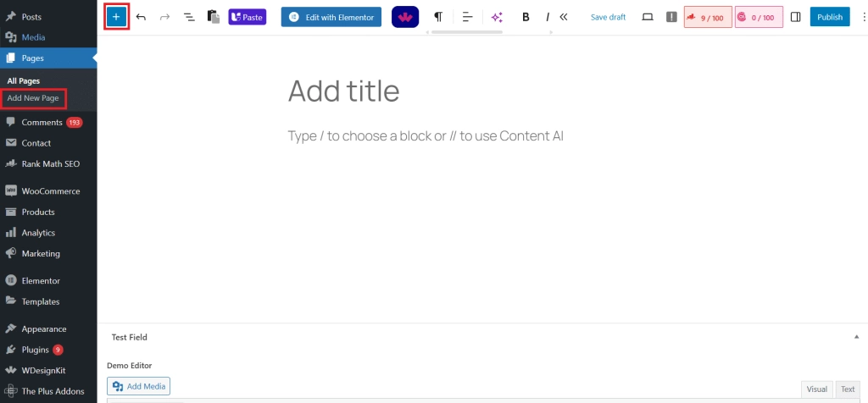
Task: Open the Content AI sparkle icon
Action: point(497,17)
